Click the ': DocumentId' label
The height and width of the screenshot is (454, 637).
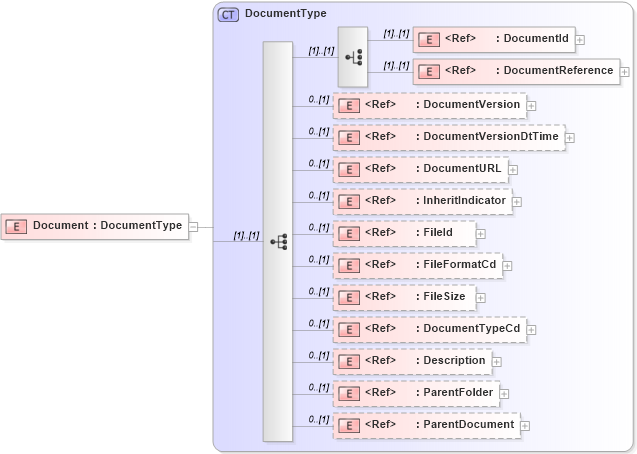[x=532, y=39]
